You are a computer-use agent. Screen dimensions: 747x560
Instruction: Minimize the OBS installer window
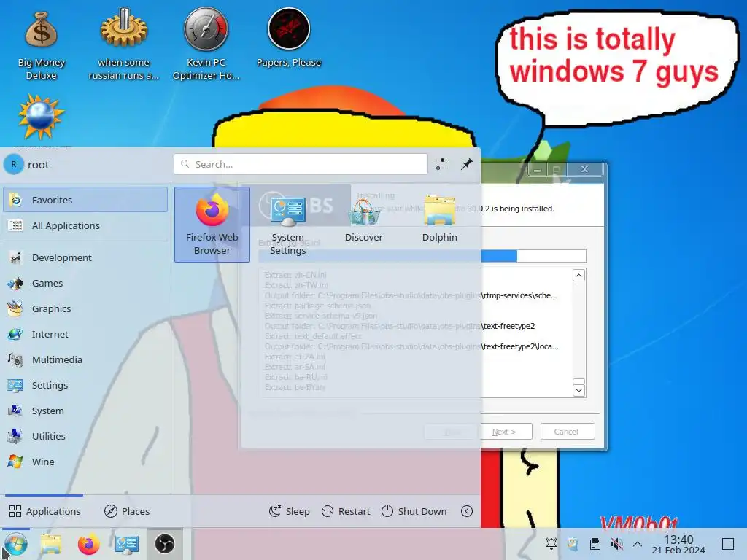[x=538, y=169]
